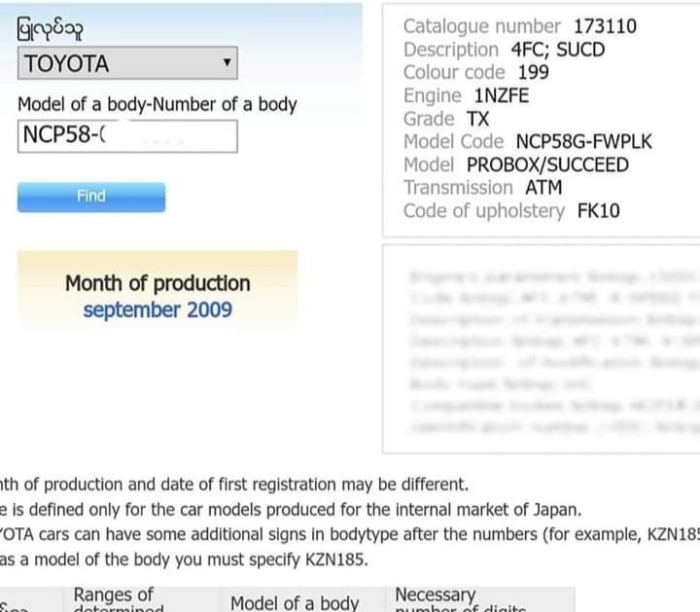700x612 pixels.
Task: Click the body number input field
Action: pos(127,135)
